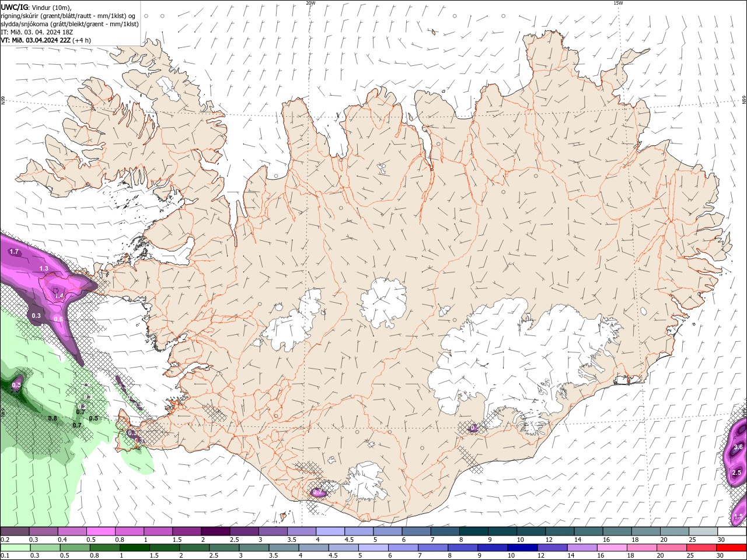The image size is (747, 560).
Task: Select the bright red swatch labeled 30 in rain scale
Action: (732, 548)
